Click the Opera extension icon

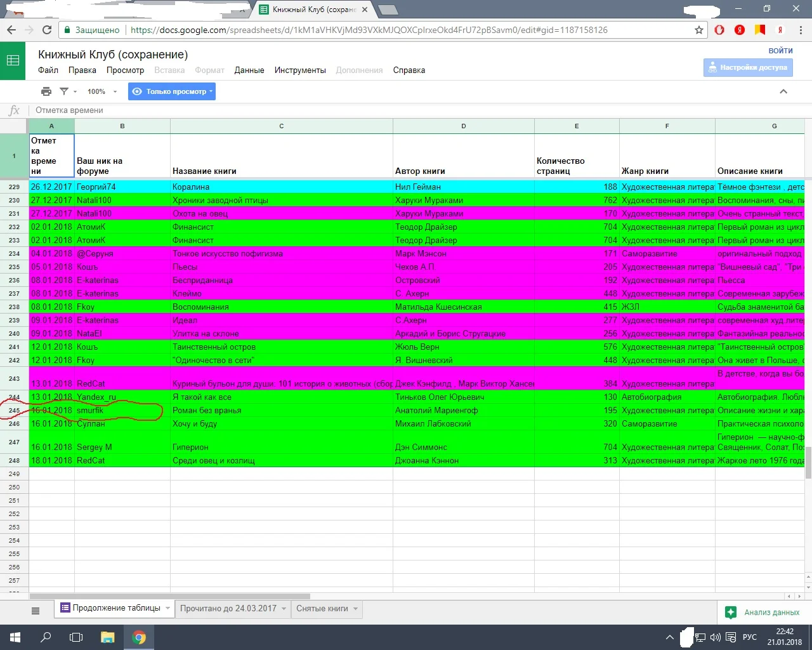pyautogui.click(x=719, y=30)
